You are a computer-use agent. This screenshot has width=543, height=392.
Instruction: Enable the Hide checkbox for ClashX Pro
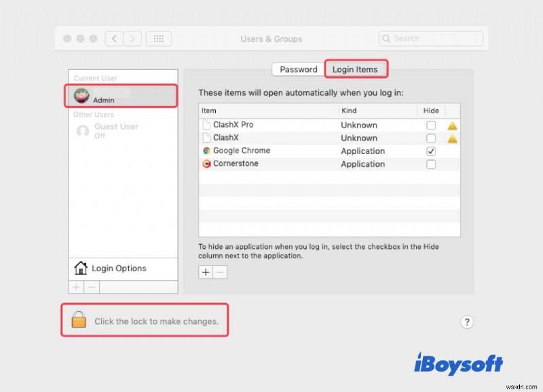[430, 125]
